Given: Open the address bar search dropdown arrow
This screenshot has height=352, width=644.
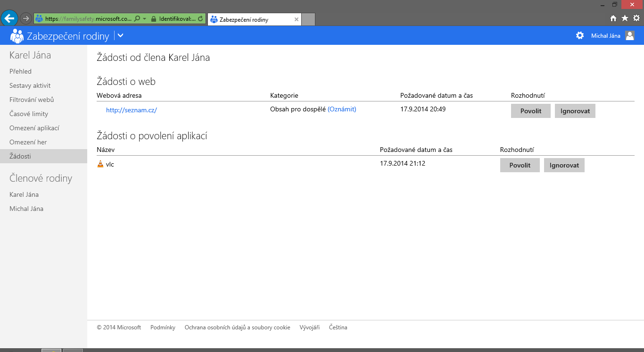Looking at the screenshot, I should 144,19.
